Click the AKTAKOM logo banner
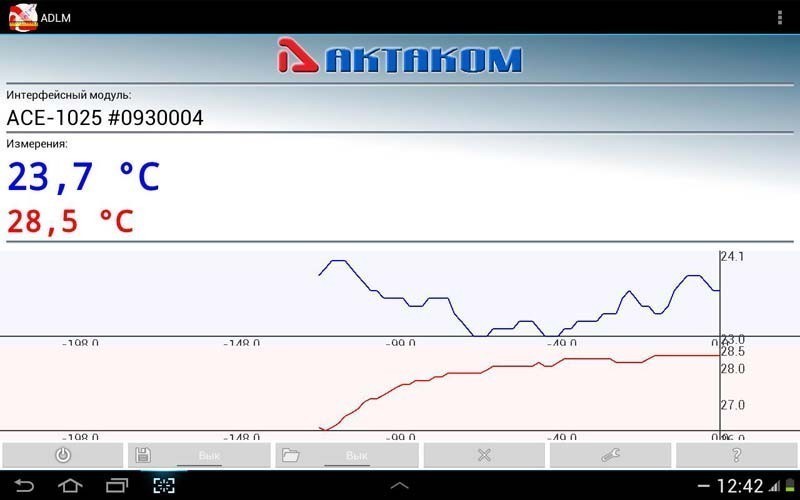 pyautogui.click(x=400, y=58)
